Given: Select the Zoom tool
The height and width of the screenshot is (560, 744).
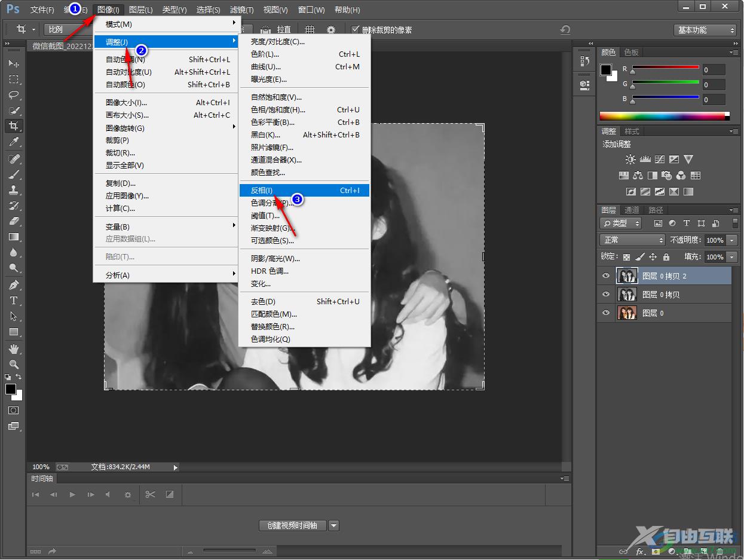Looking at the screenshot, I should coord(14,364).
